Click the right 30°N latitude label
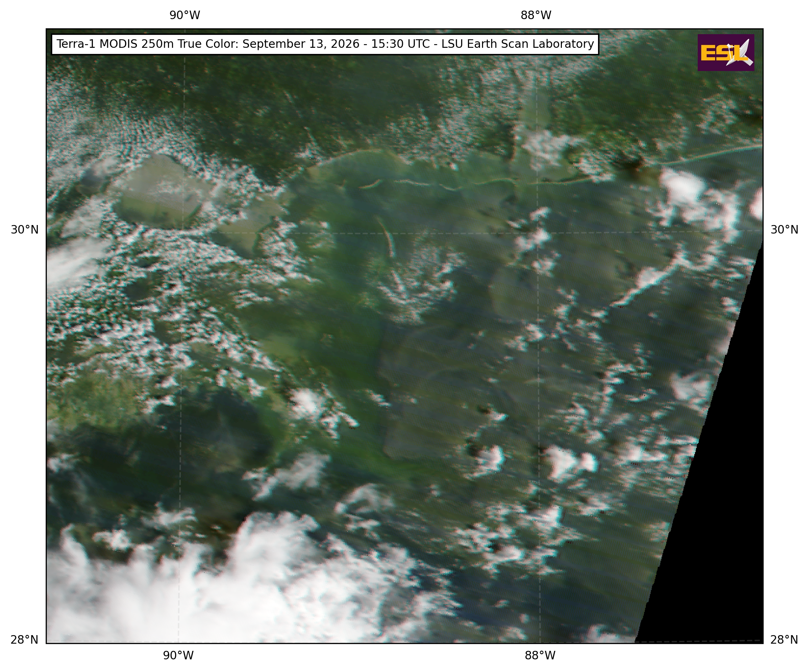809x672 pixels. point(784,230)
